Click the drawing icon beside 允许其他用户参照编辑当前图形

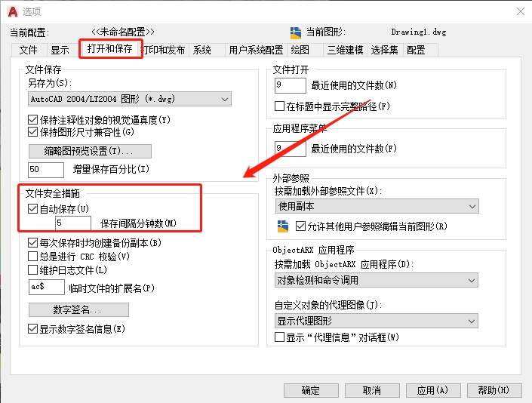(x=283, y=226)
